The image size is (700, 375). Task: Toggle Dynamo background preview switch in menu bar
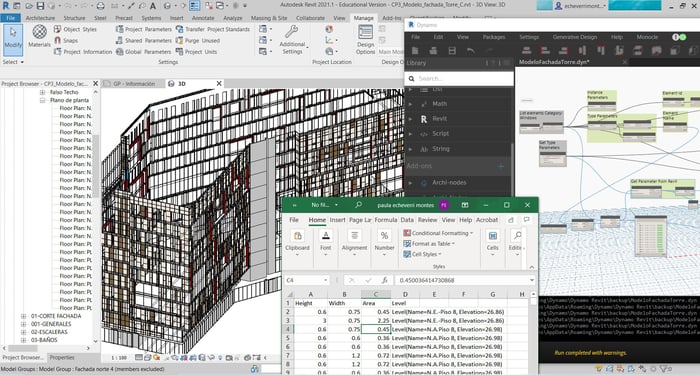(679, 37)
